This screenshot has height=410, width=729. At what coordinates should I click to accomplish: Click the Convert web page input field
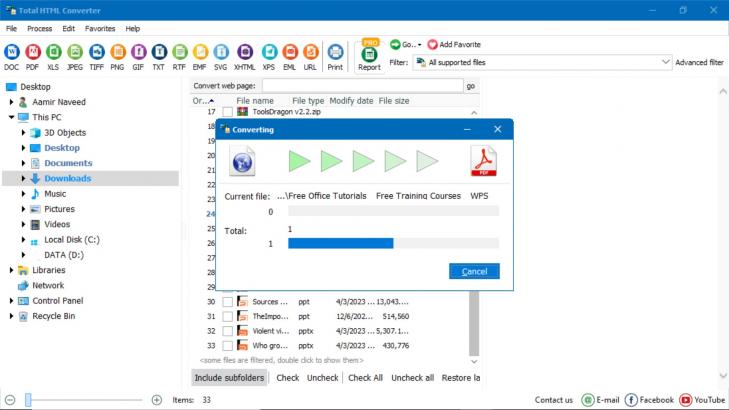coord(361,86)
